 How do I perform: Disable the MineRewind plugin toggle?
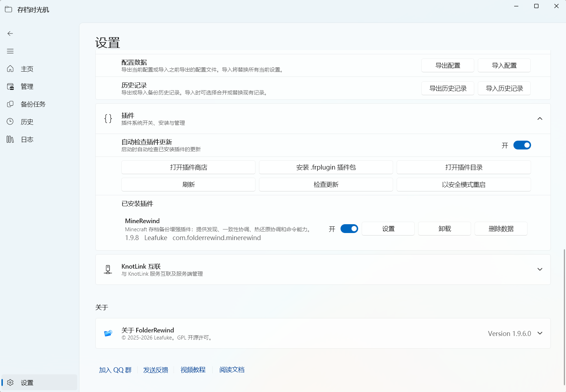pos(349,229)
